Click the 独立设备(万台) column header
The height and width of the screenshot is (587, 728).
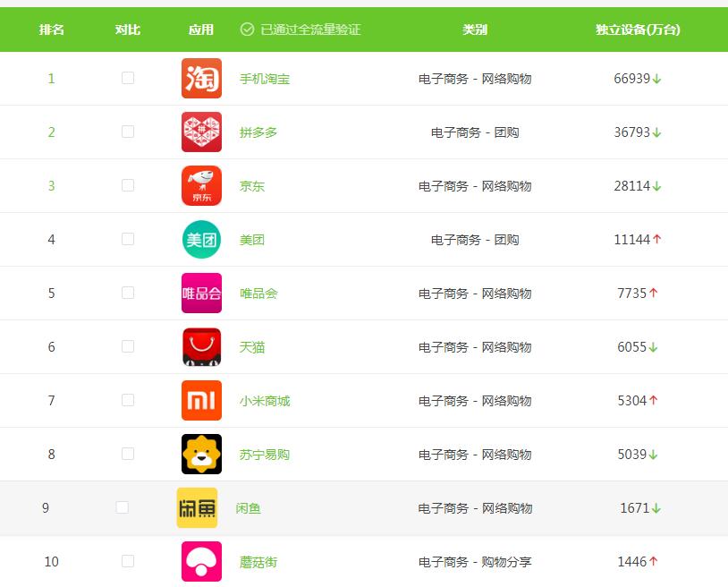tap(638, 29)
